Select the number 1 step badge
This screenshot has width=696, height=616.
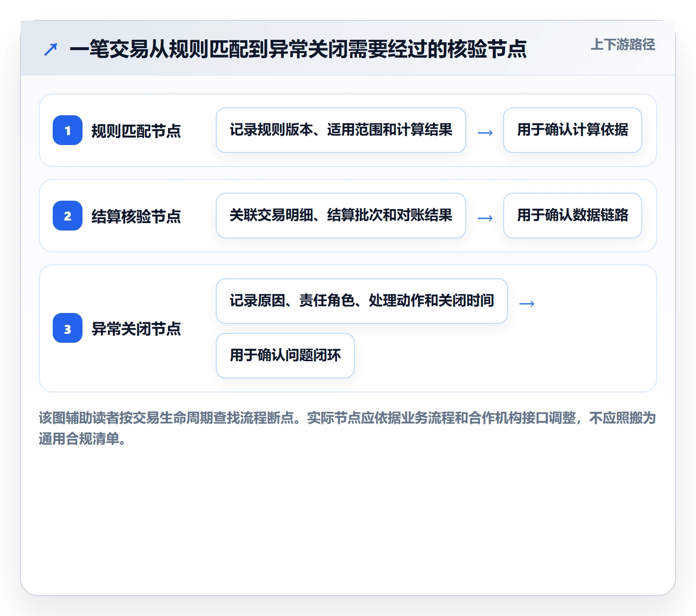tap(68, 130)
